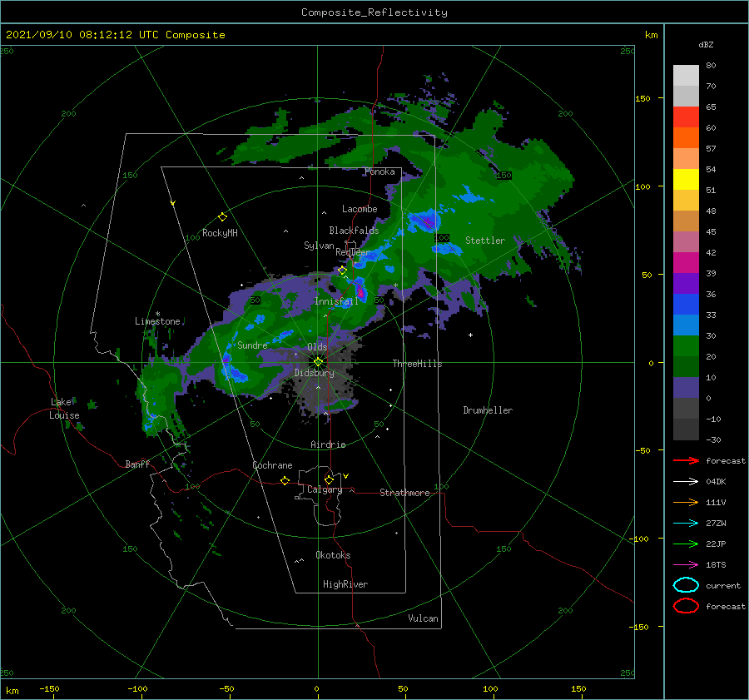Click the Okotoks town label
The image size is (749, 700).
click(333, 555)
